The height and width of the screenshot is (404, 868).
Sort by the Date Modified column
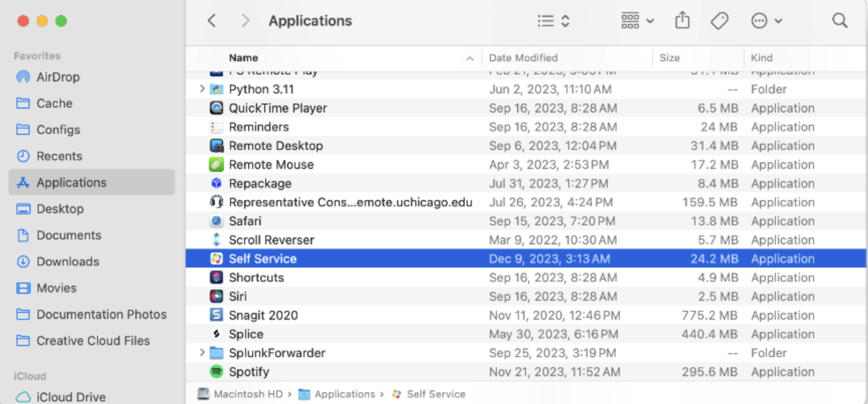point(523,58)
